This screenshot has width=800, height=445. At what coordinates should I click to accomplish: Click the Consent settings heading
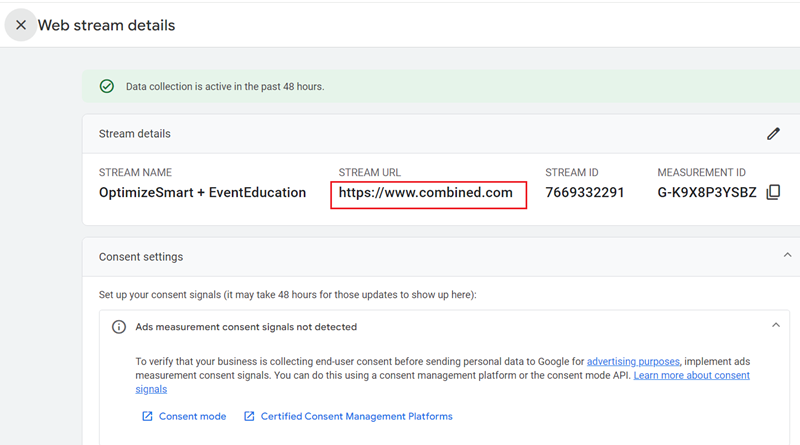141,257
